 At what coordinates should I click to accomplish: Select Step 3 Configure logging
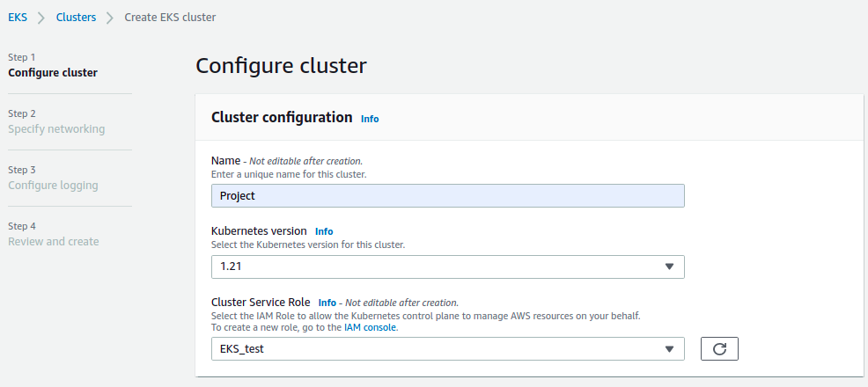click(x=53, y=178)
